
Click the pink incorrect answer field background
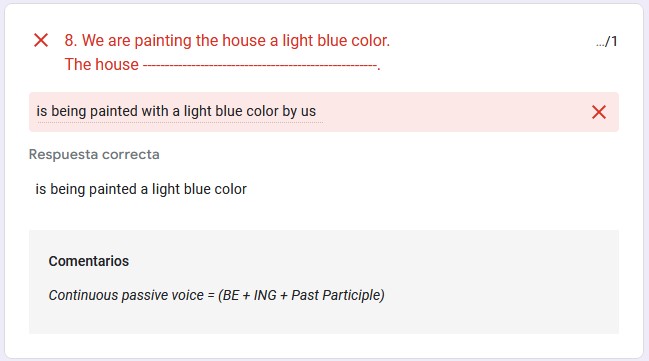coord(324,112)
